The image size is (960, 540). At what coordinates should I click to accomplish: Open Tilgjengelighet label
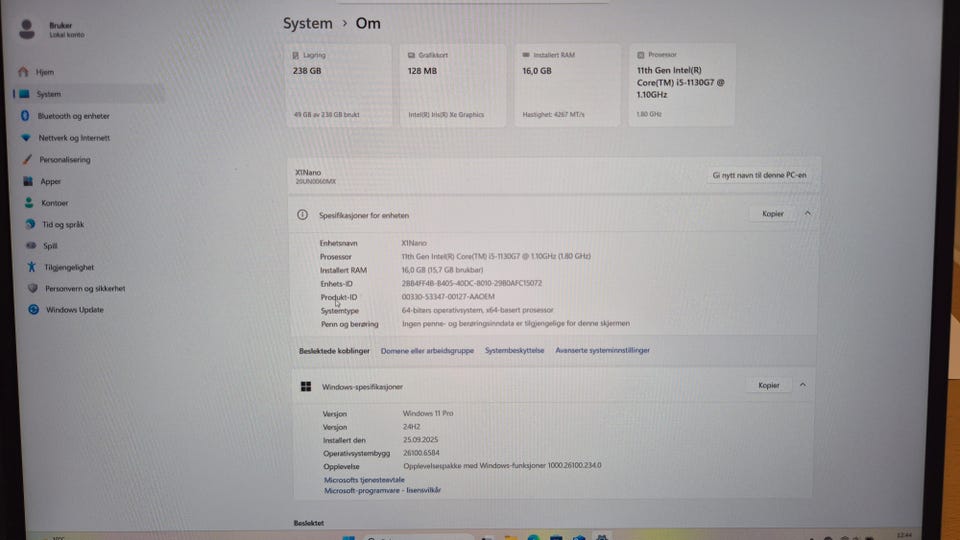click(x=69, y=268)
